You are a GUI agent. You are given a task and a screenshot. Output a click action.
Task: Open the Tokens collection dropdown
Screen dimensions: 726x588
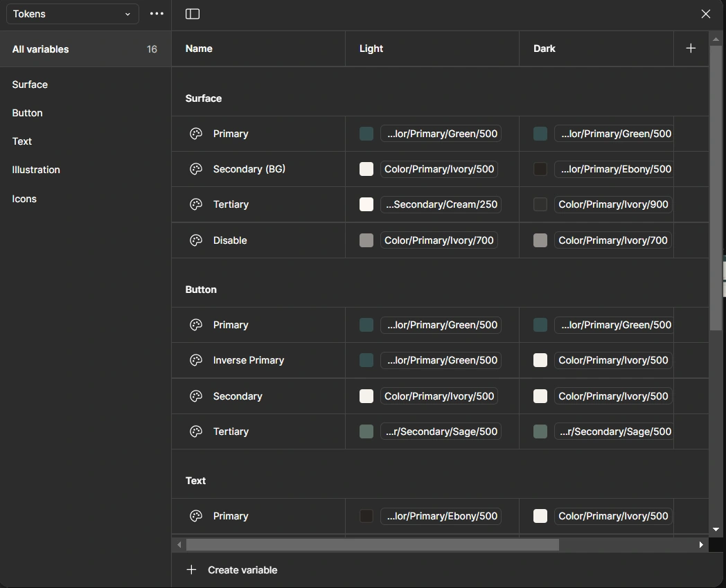(x=72, y=14)
